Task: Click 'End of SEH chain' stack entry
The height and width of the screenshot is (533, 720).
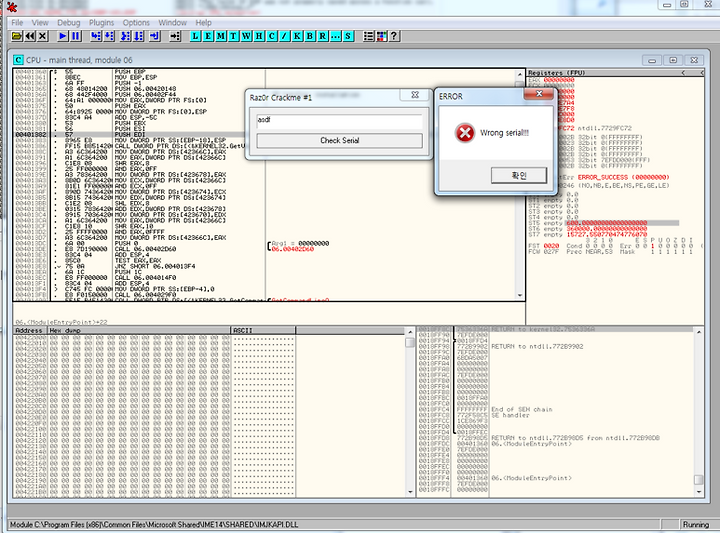Action: tap(522, 409)
